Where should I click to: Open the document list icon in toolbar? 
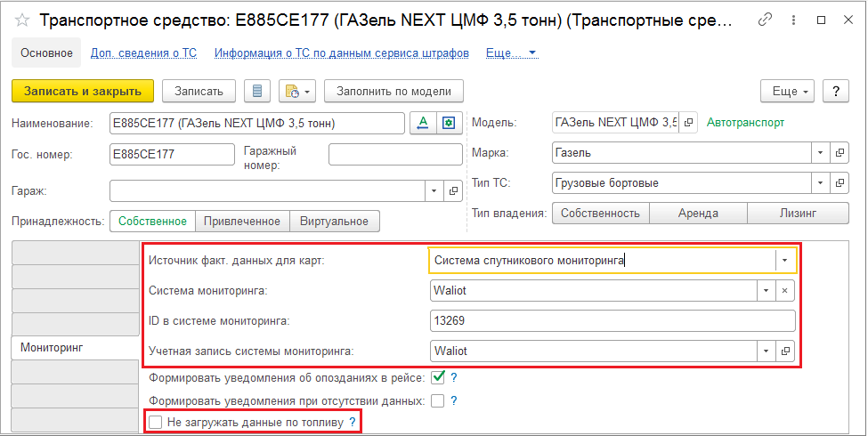coord(257,91)
